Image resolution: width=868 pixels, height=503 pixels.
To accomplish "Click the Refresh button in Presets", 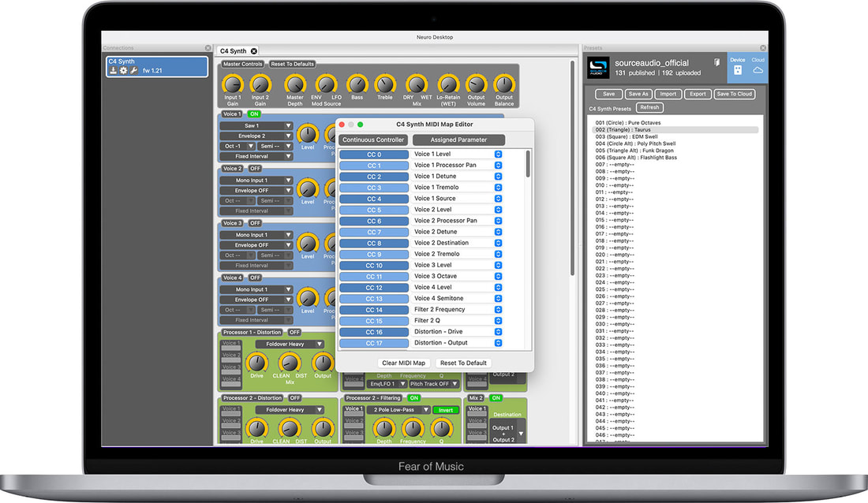I will click(x=649, y=107).
